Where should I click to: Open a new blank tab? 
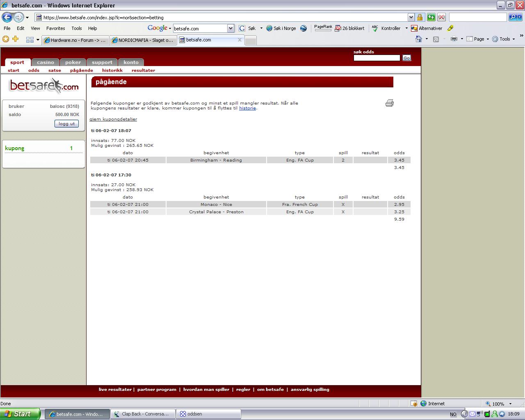point(251,40)
